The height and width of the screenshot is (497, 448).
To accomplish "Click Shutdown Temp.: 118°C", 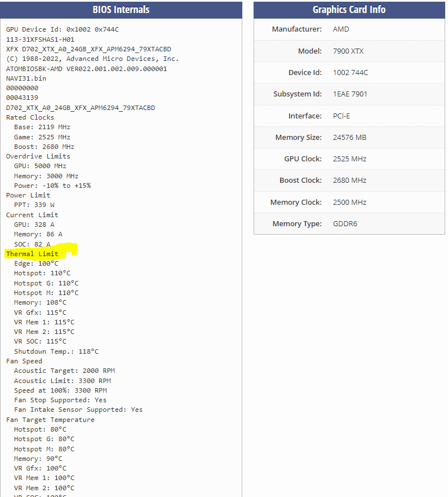I will [56, 351].
